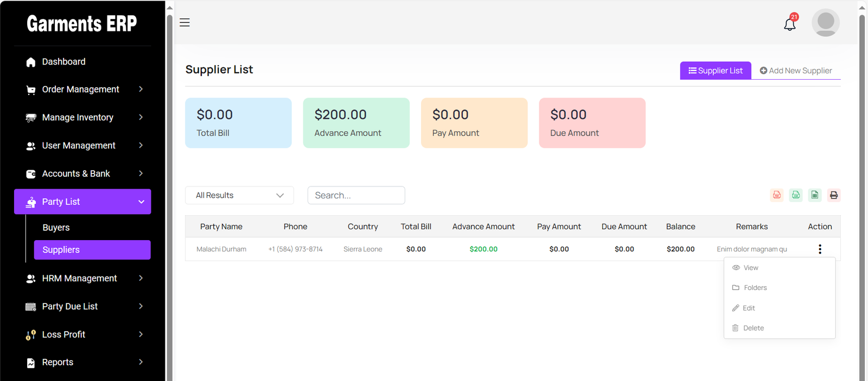The width and height of the screenshot is (868, 381).
Task: Click the three-dot action icon for Malachi Durham
Action: (820, 249)
